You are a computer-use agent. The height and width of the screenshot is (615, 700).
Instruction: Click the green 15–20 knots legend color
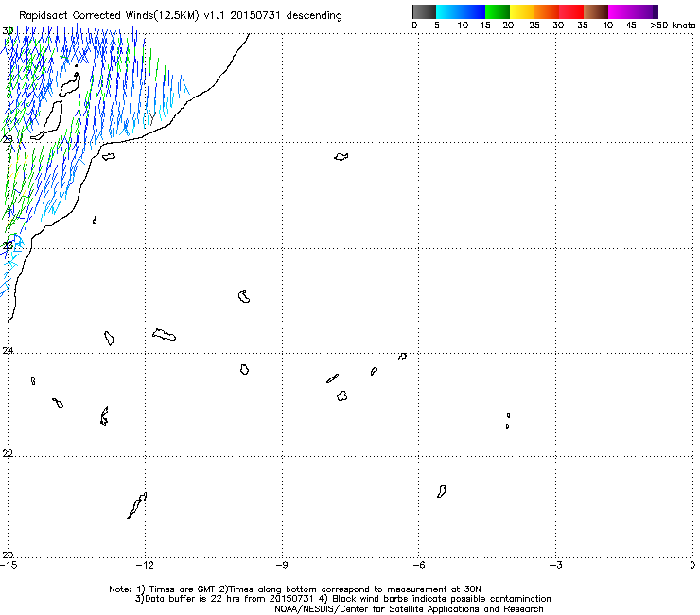[498, 12]
